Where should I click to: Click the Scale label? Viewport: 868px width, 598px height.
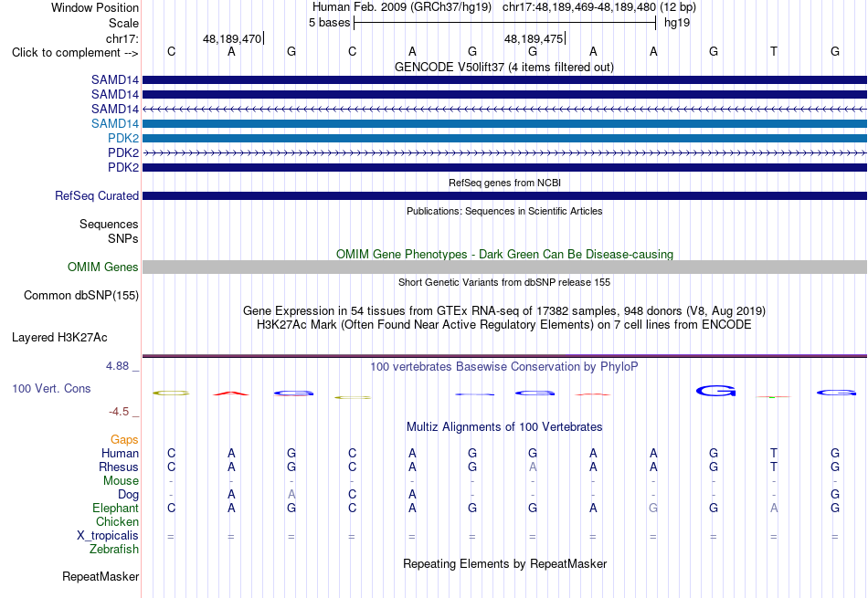tap(124, 23)
